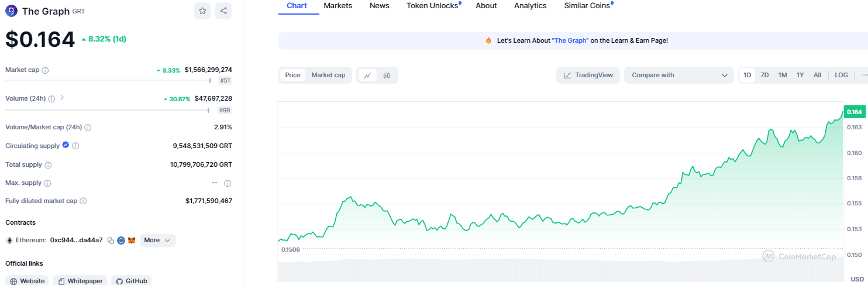This screenshot has width=868, height=285.
Task: Select the Market cap chart toggle
Action: [328, 75]
